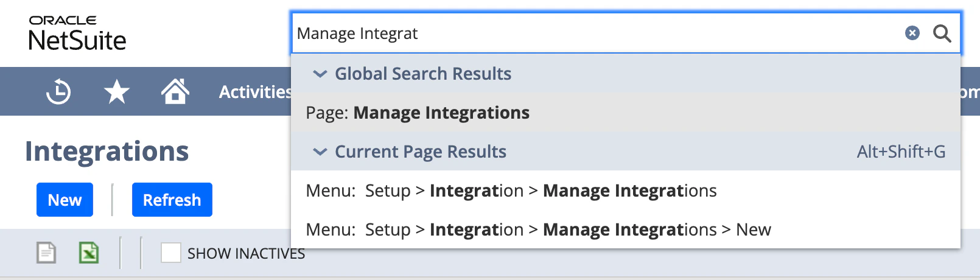Click the Alt+Shift+G shortcut hint
The width and height of the screenshot is (980, 280).
901,152
